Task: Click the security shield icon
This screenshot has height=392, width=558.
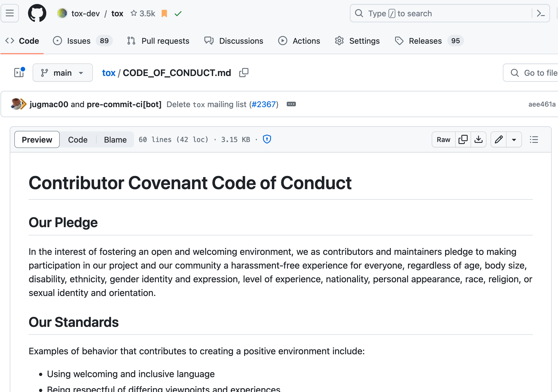Action: pos(267,139)
